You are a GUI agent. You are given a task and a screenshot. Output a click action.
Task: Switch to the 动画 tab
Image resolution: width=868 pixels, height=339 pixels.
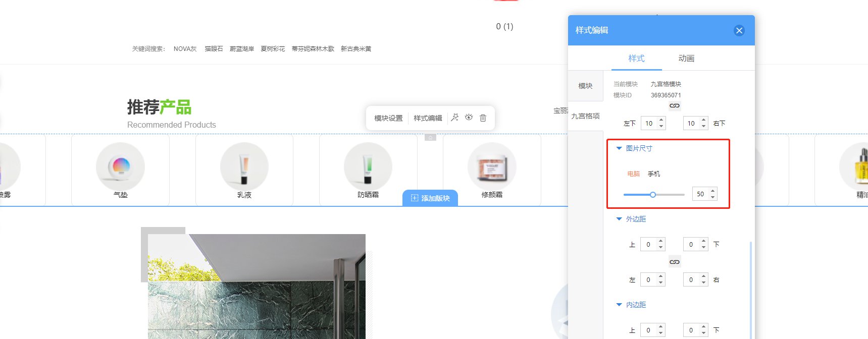click(x=686, y=59)
